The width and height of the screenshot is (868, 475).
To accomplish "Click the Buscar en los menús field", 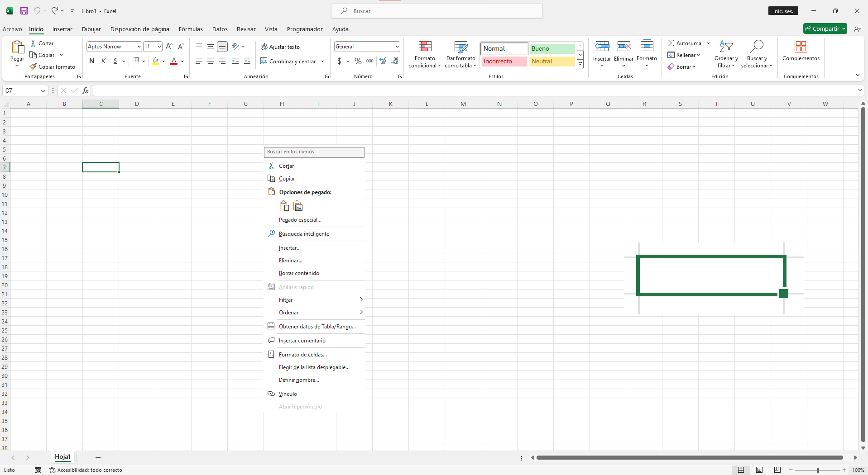I will coord(314,152).
